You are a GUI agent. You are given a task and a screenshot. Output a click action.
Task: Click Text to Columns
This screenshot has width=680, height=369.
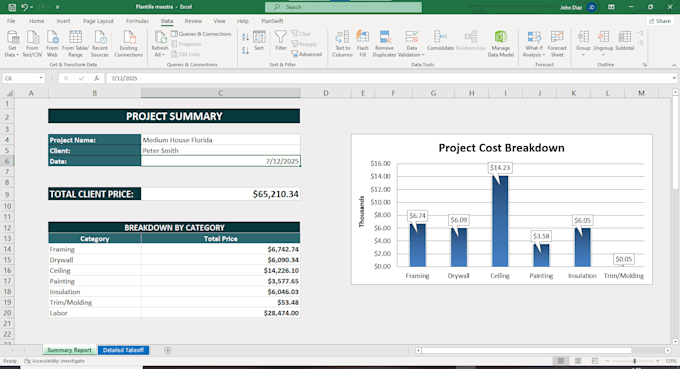[342, 44]
